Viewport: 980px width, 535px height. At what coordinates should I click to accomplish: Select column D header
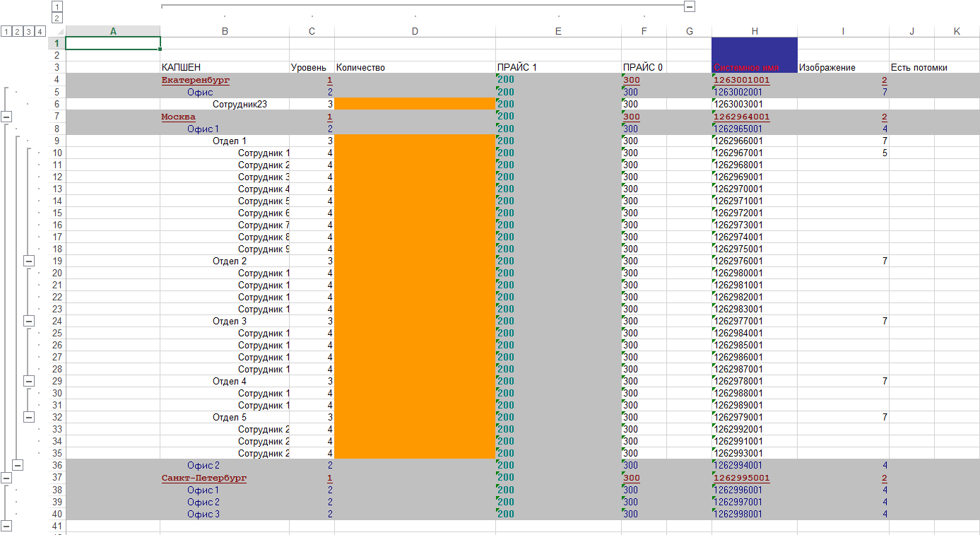[x=415, y=31]
